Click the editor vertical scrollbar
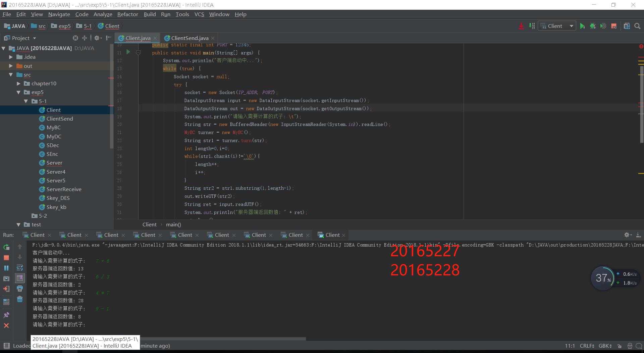The width and height of the screenshot is (644, 353). pyautogui.click(x=641, y=104)
